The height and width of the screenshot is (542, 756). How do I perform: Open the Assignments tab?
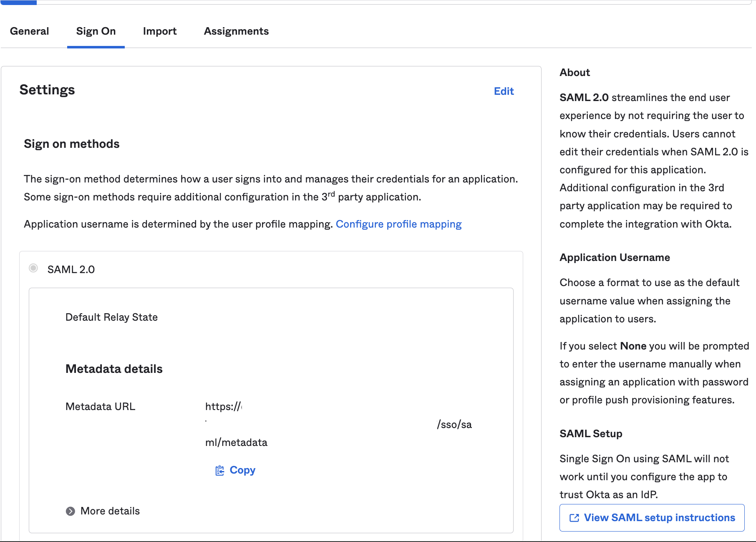(x=236, y=31)
